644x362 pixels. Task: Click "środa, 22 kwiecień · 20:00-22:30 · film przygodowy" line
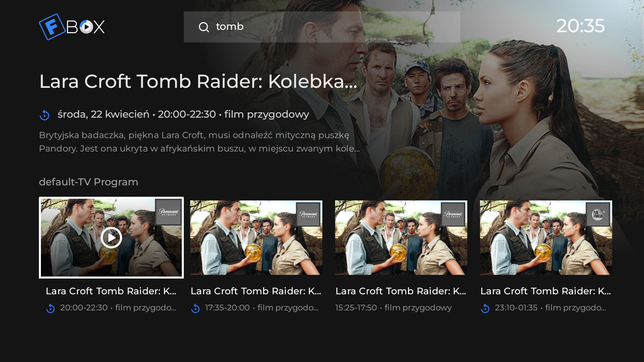point(183,114)
